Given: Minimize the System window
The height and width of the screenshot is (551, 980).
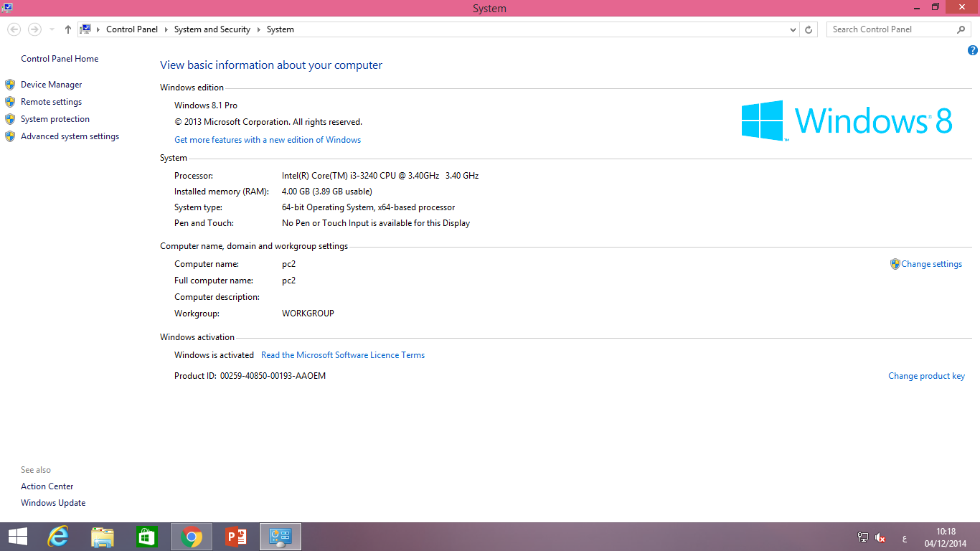Looking at the screenshot, I should point(917,7).
